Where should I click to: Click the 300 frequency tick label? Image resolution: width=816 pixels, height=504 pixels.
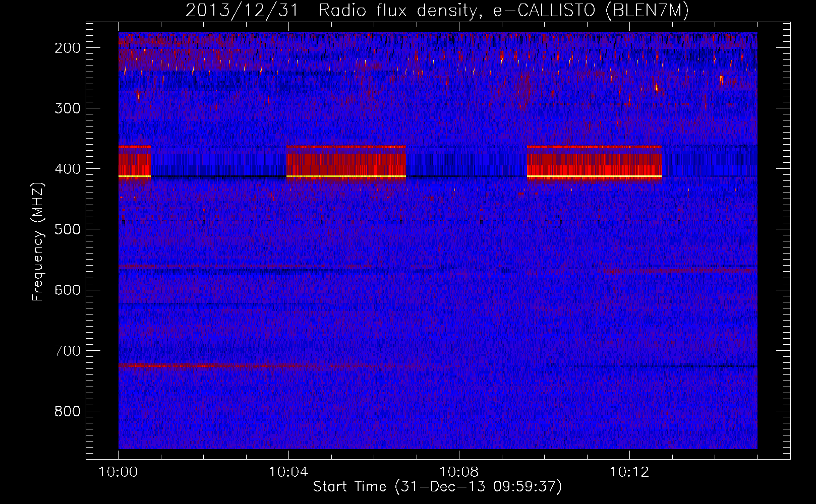point(68,108)
